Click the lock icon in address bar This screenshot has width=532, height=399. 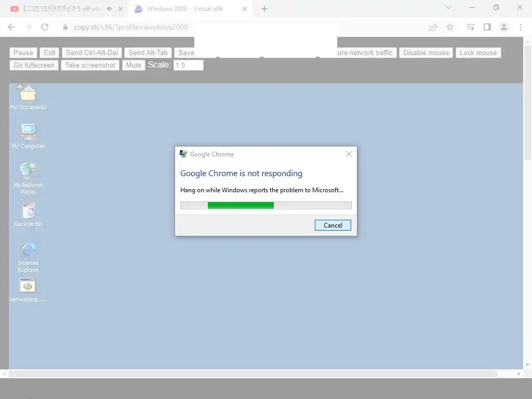click(65, 27)
